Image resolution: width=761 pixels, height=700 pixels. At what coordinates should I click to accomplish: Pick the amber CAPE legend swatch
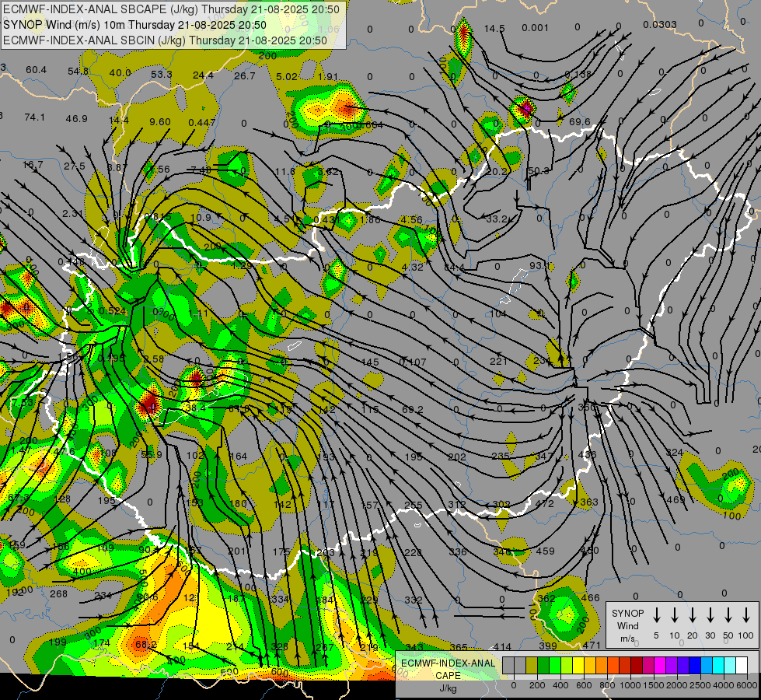click(x=590, y=665)
